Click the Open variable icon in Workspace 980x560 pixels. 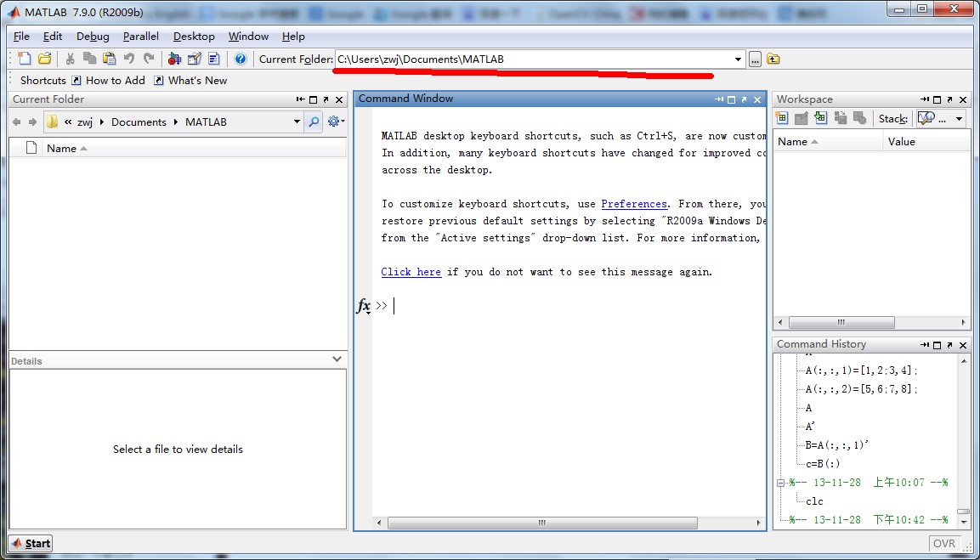pos(802,118)
